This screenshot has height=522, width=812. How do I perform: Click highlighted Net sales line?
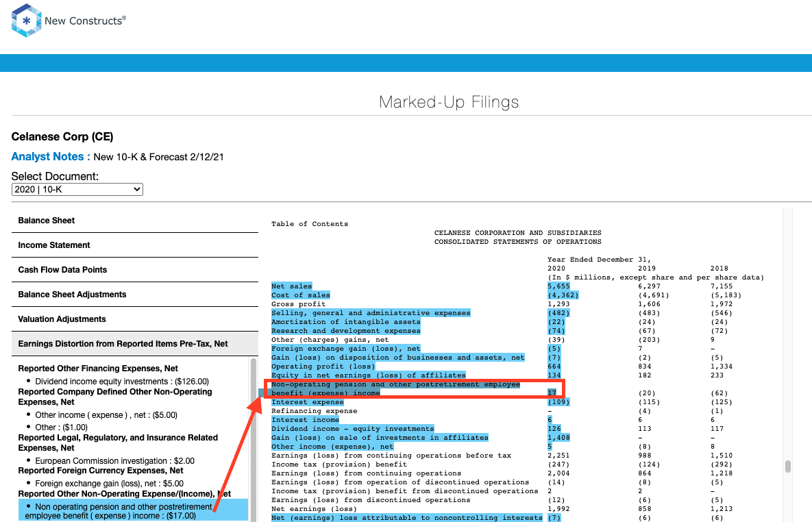click(x=291, y=286)
